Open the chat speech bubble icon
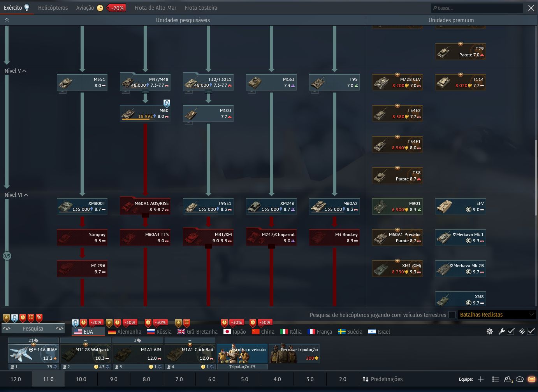This screenshot has height=392, width=538. pos(520,379)
